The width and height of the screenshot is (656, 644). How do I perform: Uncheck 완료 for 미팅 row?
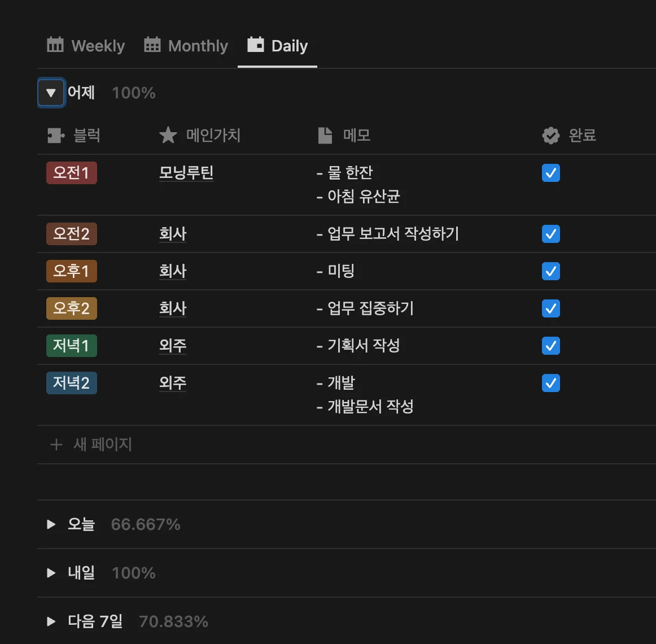click(x=551, y=271)
